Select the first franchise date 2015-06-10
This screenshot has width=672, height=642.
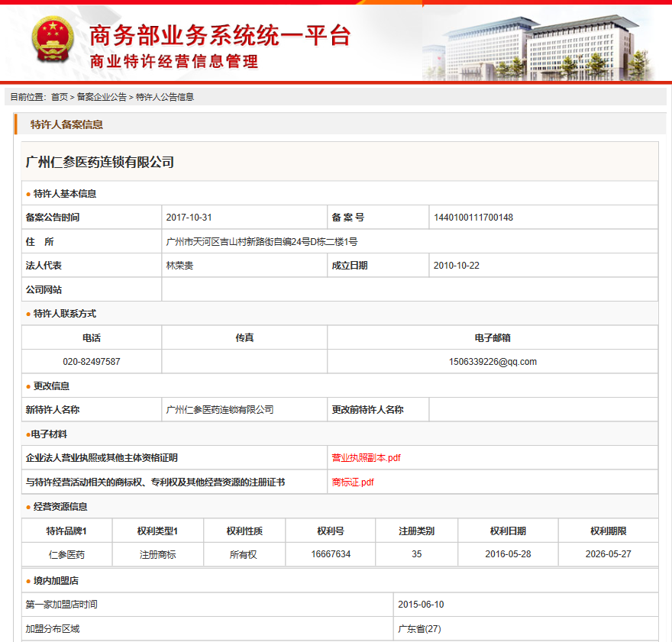pos(421,605)
